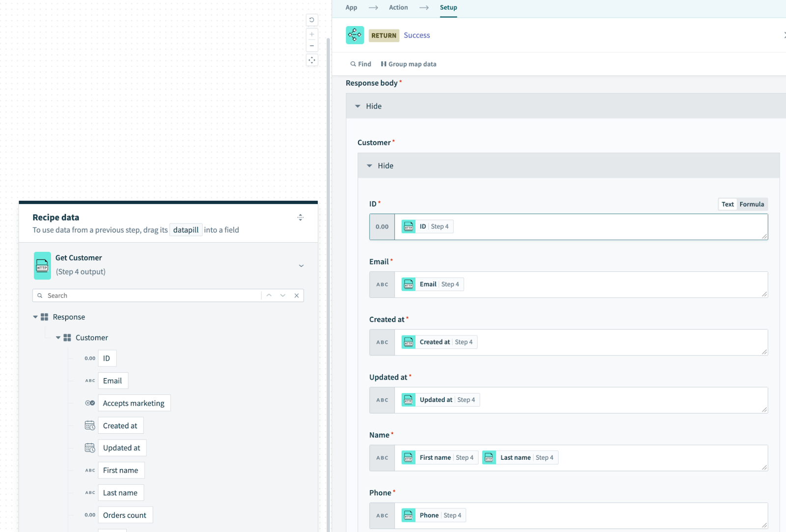Screen dimensions: 786x532
Task: Click the fit-to-screen icon on the canvas controls
Action: point(312,60)
